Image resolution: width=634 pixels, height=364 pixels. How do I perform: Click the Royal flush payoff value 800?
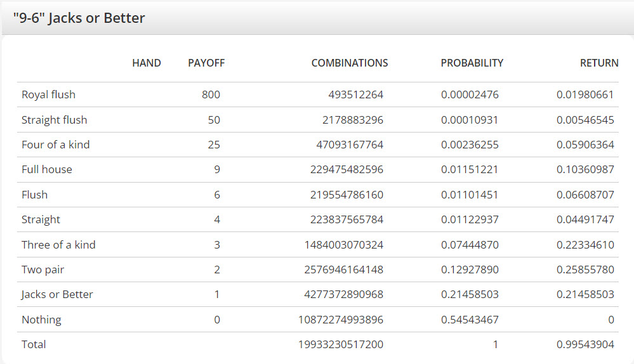211,94
